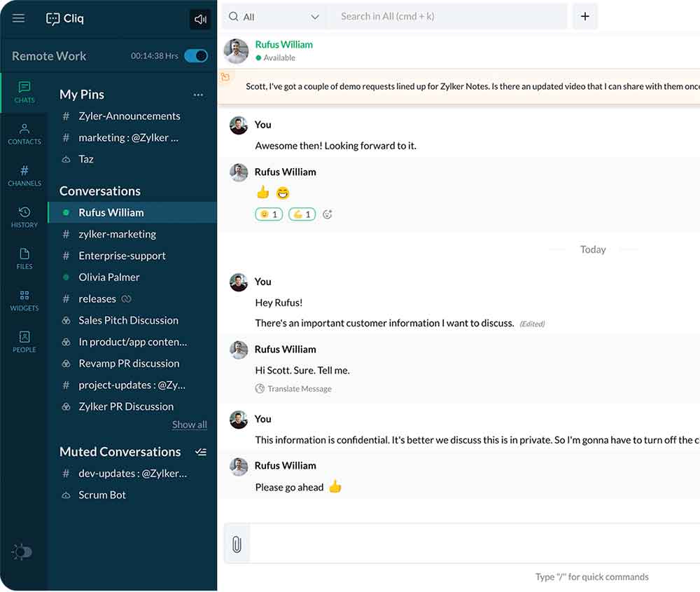
Task: Click the pinned message icon
Action: pyautogui.click(x=225, y=77)
